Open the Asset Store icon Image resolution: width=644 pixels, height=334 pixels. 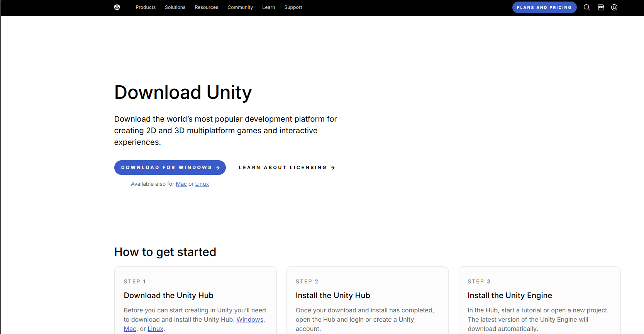tap(601, 7)
